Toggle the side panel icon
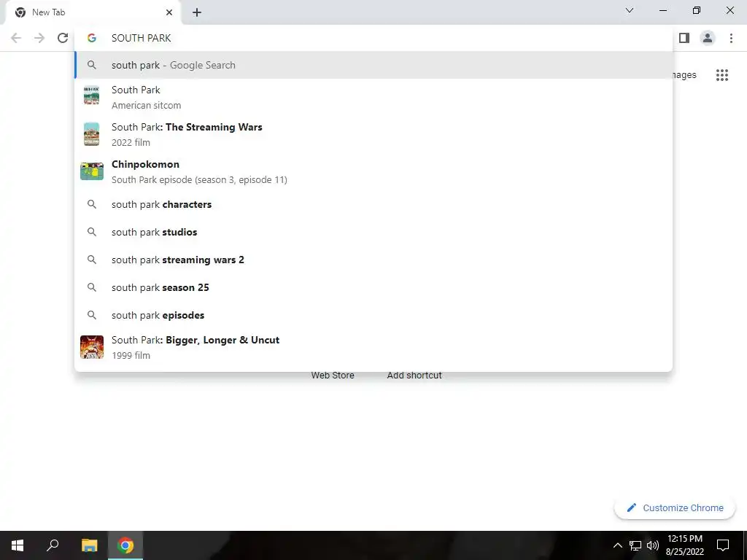The width and height of the screenshot is (747, 560). point(684,38)
